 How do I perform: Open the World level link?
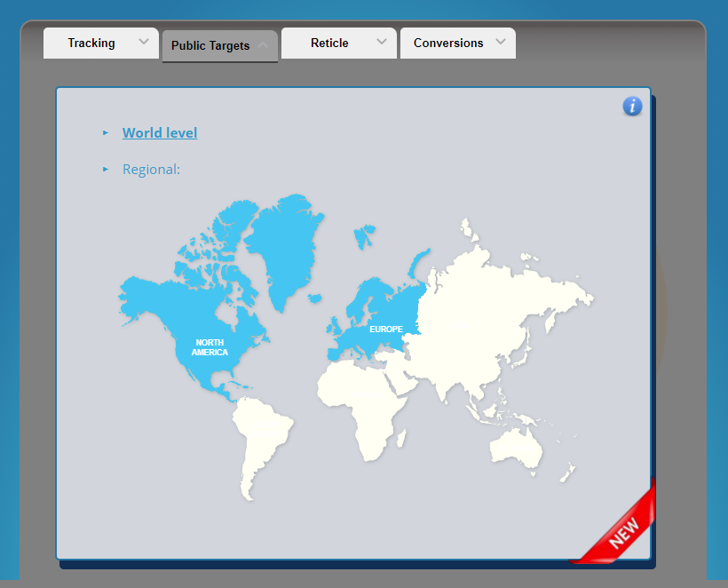click(x=160, y=133)
